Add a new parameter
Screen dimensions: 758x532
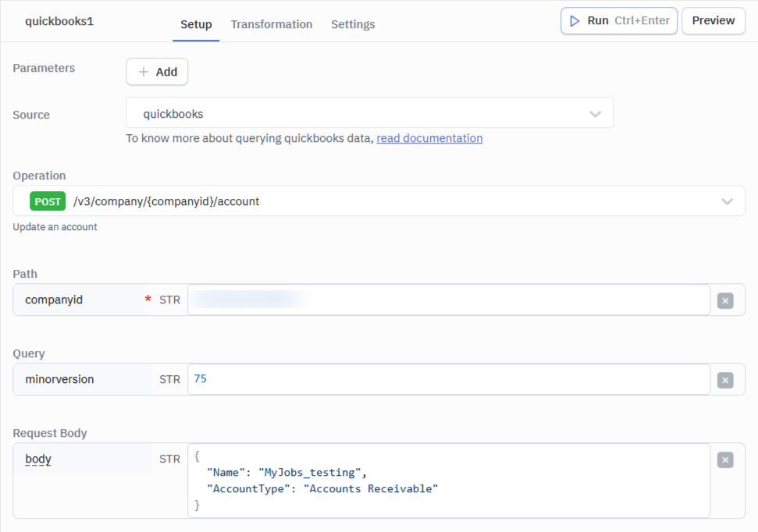pos(157,72)
